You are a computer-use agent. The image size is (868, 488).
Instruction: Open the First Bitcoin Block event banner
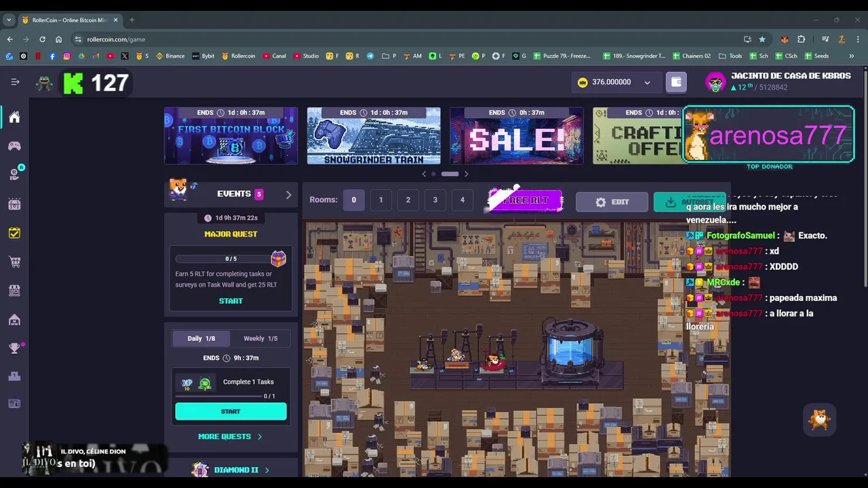(231, 136)
